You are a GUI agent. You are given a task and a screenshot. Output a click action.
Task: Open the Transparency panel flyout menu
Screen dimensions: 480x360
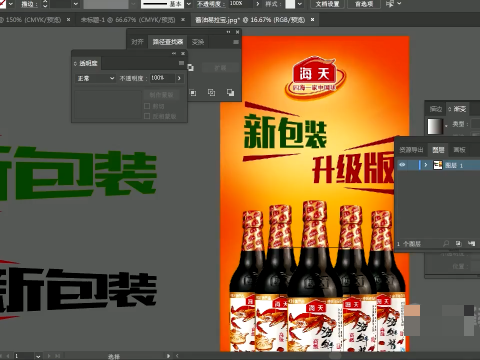click(181, 63)
